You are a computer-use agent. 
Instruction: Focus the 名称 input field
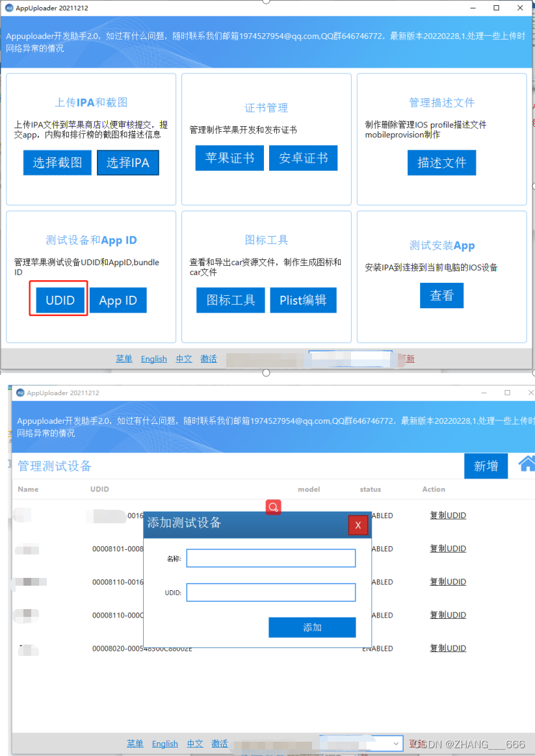tap(271, 558)
